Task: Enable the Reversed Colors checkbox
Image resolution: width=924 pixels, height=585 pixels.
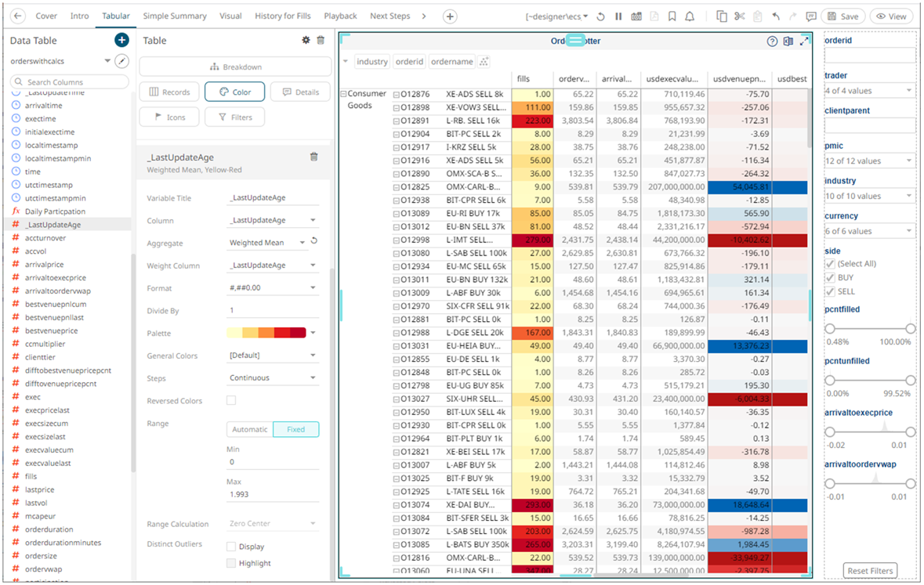Action: [x=231, y=401]
